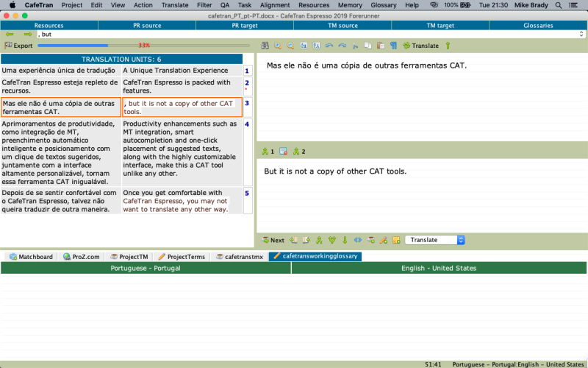This screenshot has height=368, width=588.
Task: Select segment number 4
Action: pos(247,152)
